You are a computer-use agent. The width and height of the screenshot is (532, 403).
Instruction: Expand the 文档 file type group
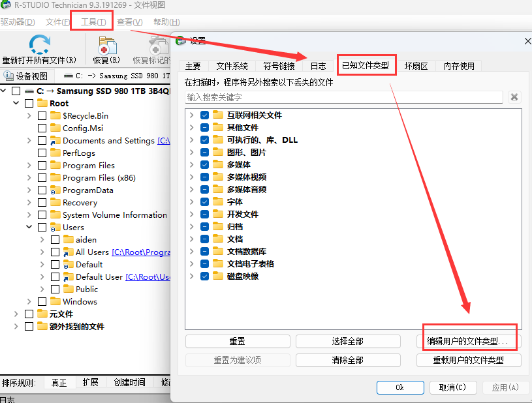pyautogui.click(x=191, y=239)
